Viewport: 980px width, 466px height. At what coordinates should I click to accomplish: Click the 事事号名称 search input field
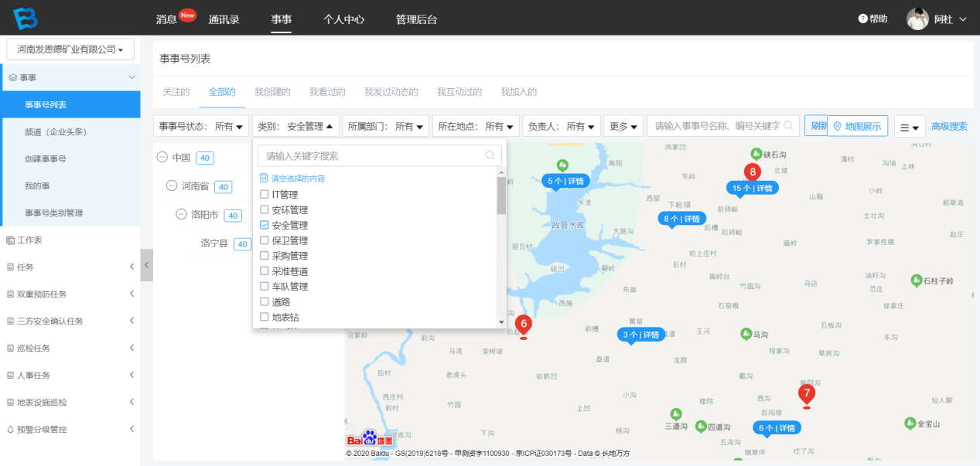(x=722, y=125)
